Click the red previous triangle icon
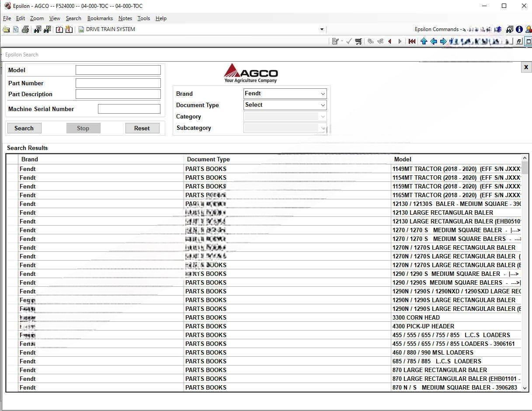Viewport: 532px width, 411px height. [390, 41]
